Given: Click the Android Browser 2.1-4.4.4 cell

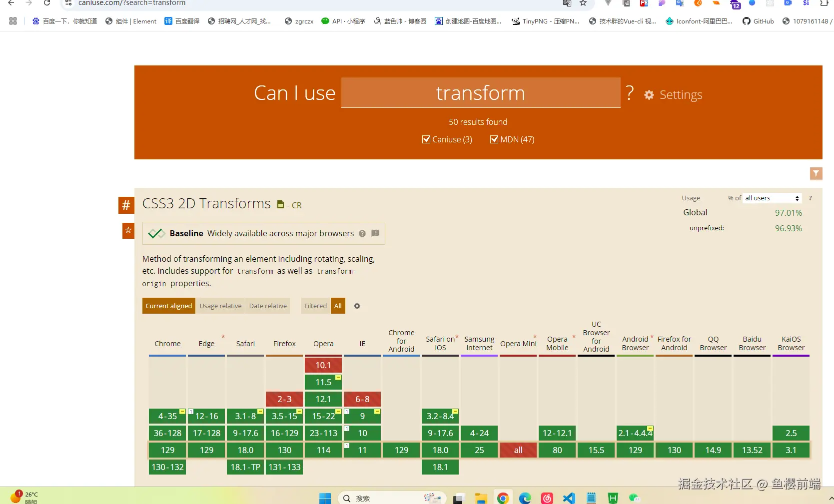Looking at the screenshot, I should tap(635, 433).
